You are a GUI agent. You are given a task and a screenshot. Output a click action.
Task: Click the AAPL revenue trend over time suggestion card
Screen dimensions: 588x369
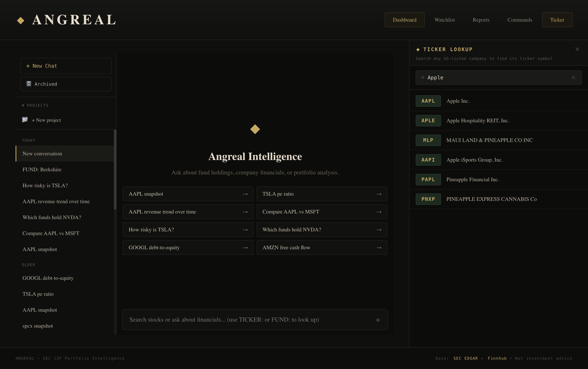tap(188, 212)
